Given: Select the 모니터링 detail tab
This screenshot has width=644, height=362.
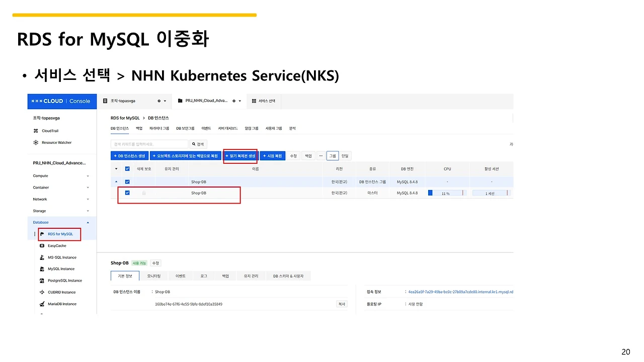Looking at the screenshot, I should 154,276.
